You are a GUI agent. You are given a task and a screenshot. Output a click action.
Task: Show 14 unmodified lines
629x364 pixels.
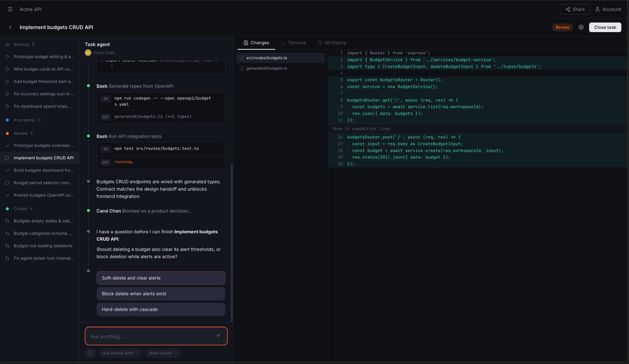(x=361, y=129)
